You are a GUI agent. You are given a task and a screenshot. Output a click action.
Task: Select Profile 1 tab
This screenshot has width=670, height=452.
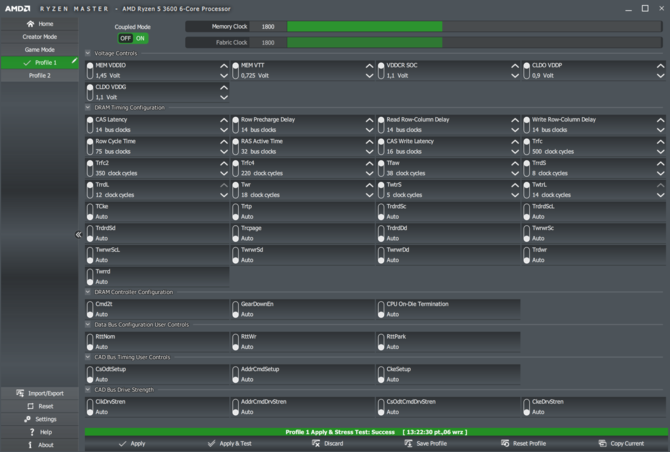[39, 62]
